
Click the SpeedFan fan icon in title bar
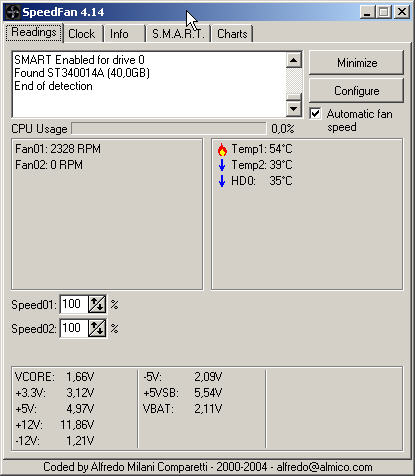point(12,12)
